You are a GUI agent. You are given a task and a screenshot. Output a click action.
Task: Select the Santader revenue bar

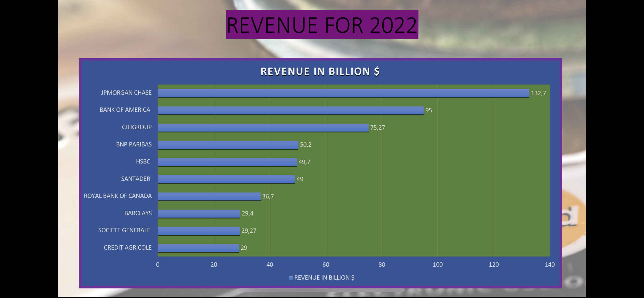pyautogui.click(x=226, y=179)
